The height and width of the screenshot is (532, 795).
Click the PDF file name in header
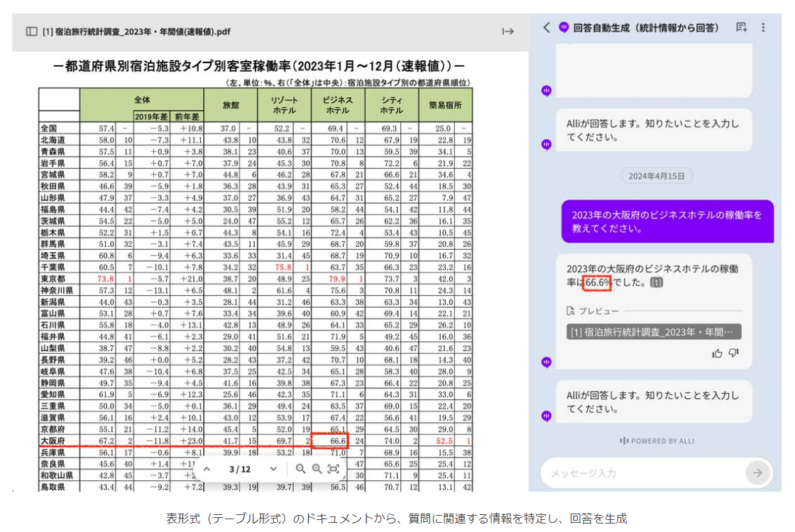click(x=136, y=31)
